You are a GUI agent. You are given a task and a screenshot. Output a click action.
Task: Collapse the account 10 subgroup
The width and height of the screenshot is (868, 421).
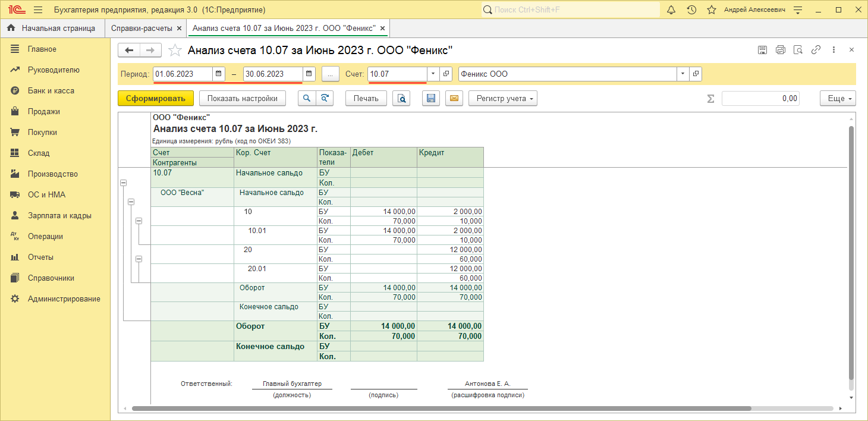coord(139,221)
